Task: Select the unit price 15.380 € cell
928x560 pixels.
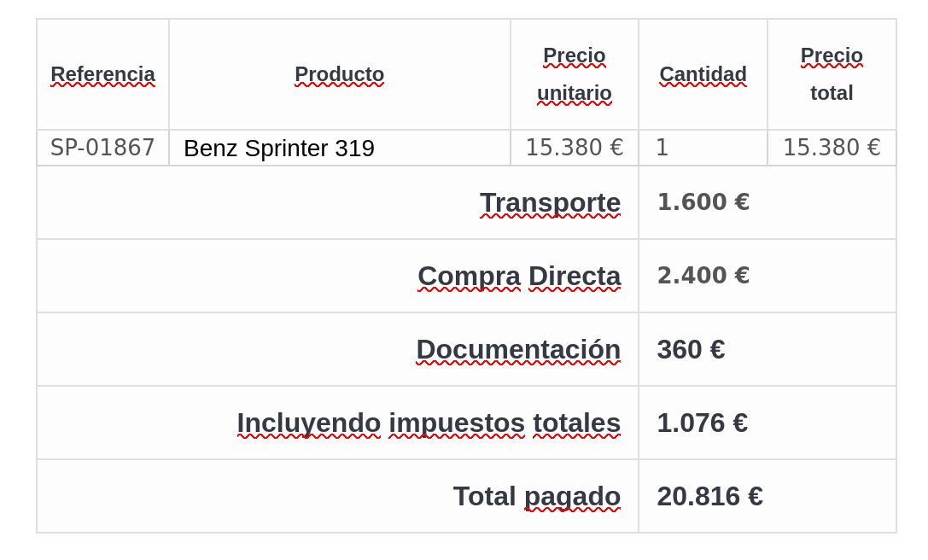Action: point(574,148)
